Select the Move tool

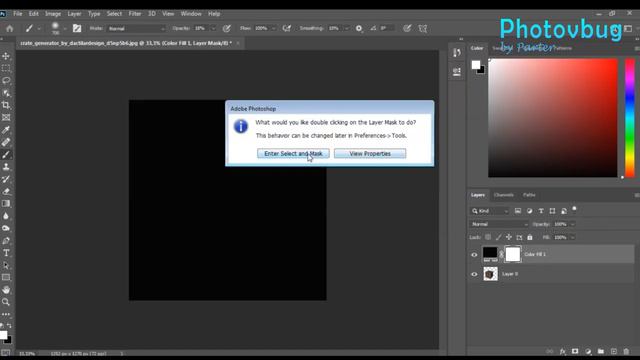coord(6,56)
